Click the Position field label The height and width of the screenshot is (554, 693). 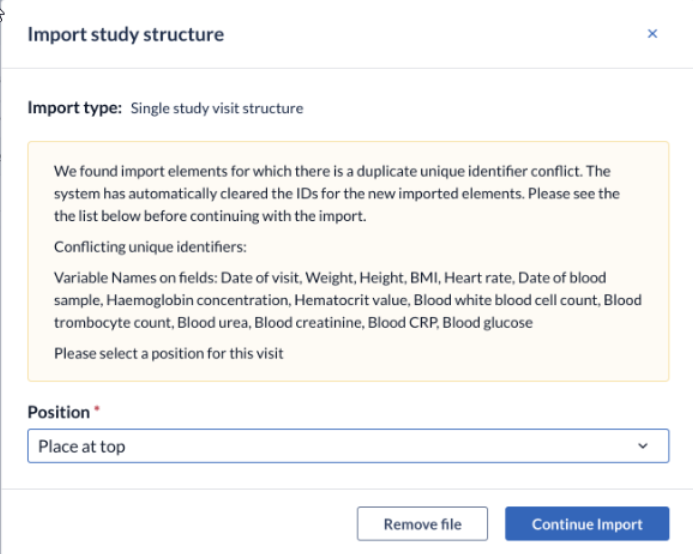(58, 412)
